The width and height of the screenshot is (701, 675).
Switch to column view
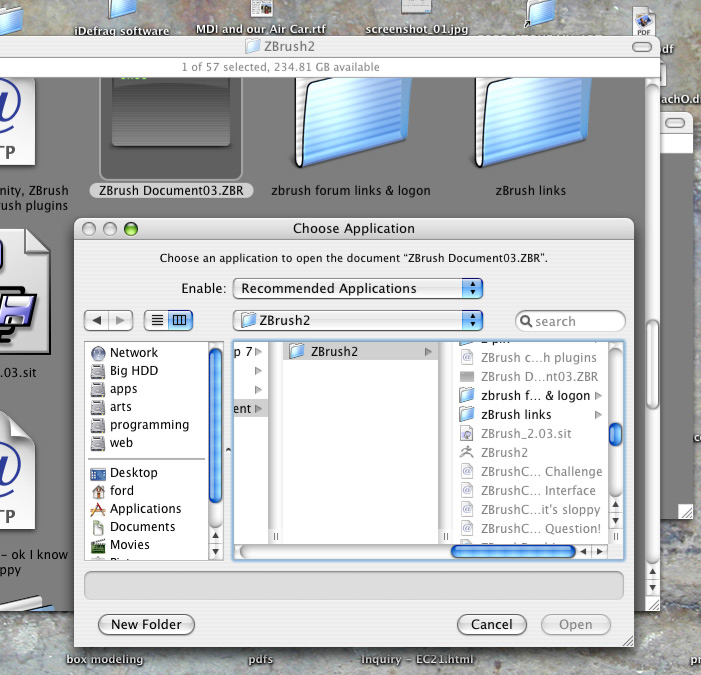(x=180, y=320)
